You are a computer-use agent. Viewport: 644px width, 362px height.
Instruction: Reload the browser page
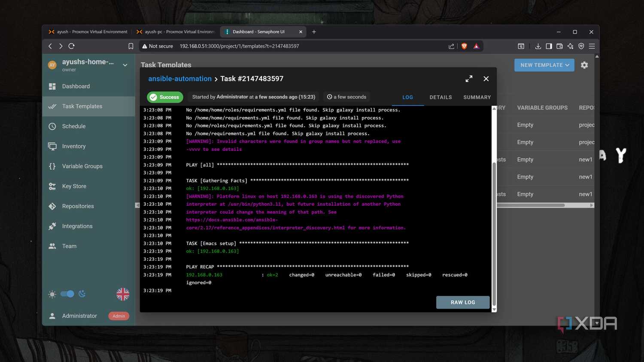(72, 46)
